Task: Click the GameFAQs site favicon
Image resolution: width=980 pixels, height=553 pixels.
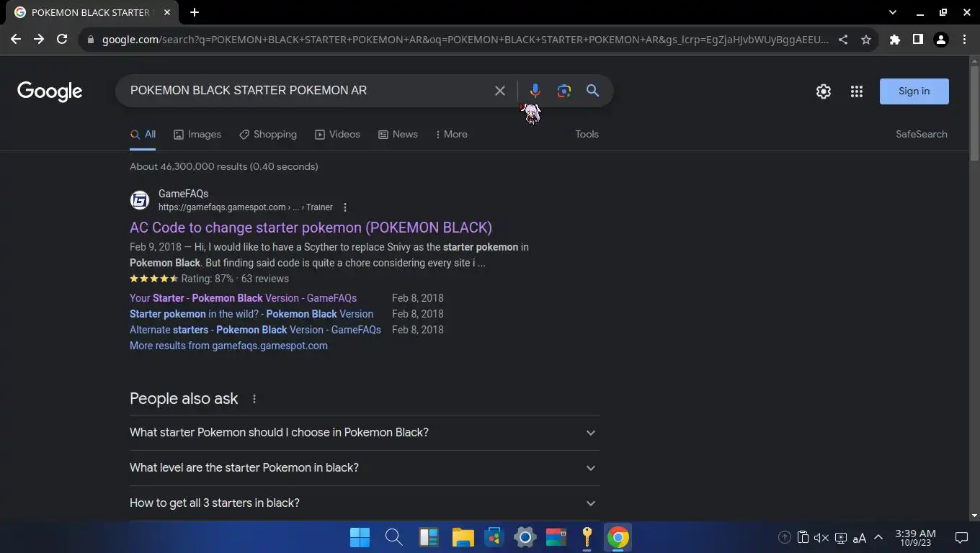Action: pyautogui.click(x=140, y=200)
